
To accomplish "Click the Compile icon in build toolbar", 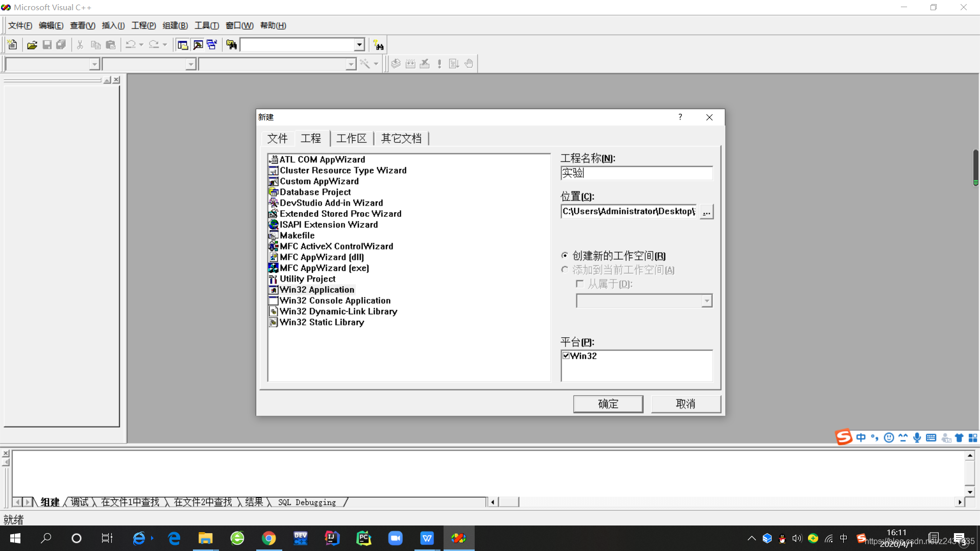I will click(396, 64).
